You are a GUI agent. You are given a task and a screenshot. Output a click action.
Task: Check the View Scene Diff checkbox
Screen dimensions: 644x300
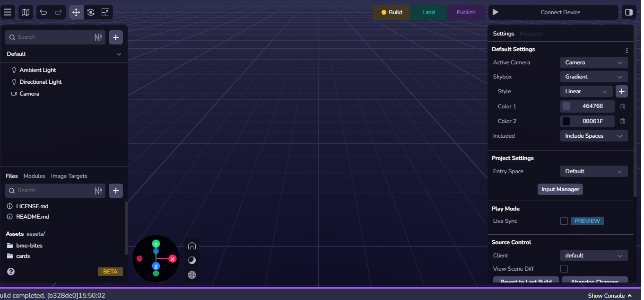(564, 269)
